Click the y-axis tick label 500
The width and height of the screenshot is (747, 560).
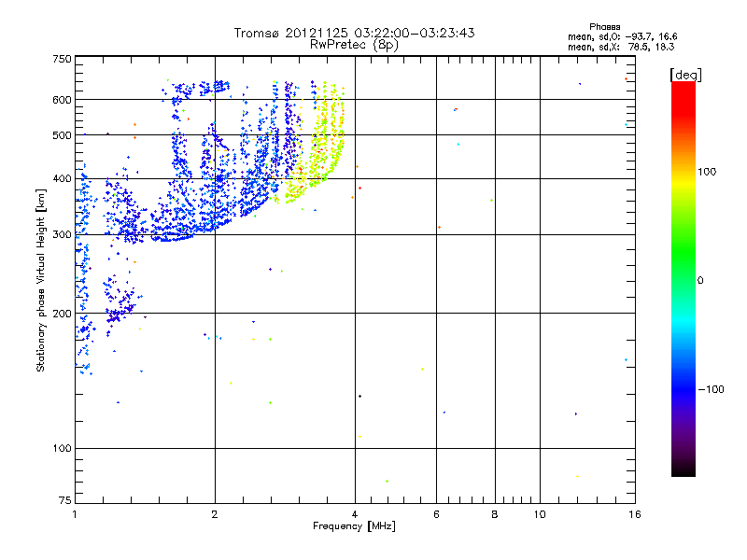click(62, 135)
